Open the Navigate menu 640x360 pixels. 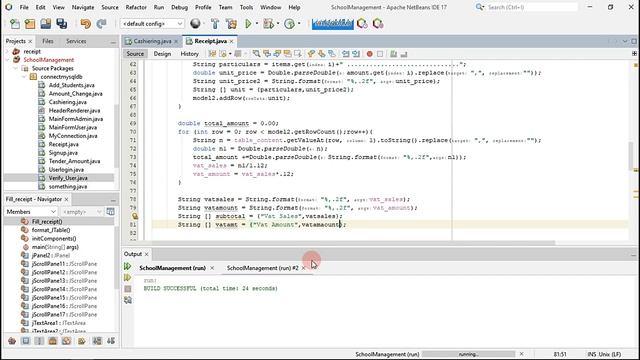(83, 7)
